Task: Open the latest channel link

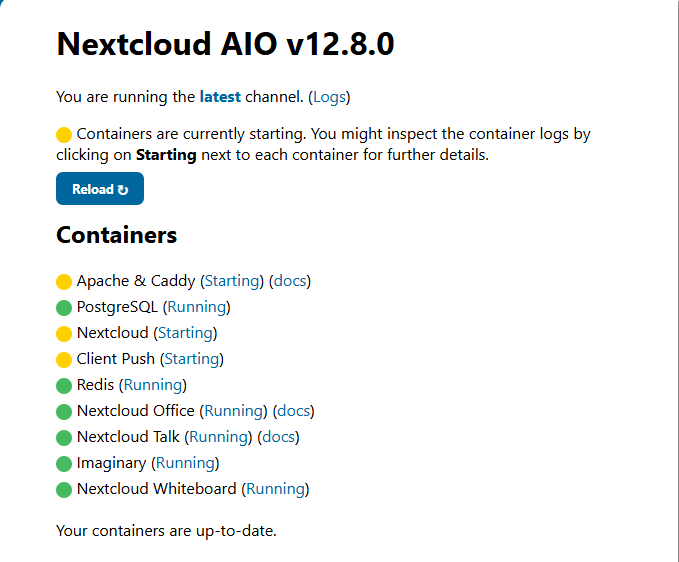Action: [220, 97]
